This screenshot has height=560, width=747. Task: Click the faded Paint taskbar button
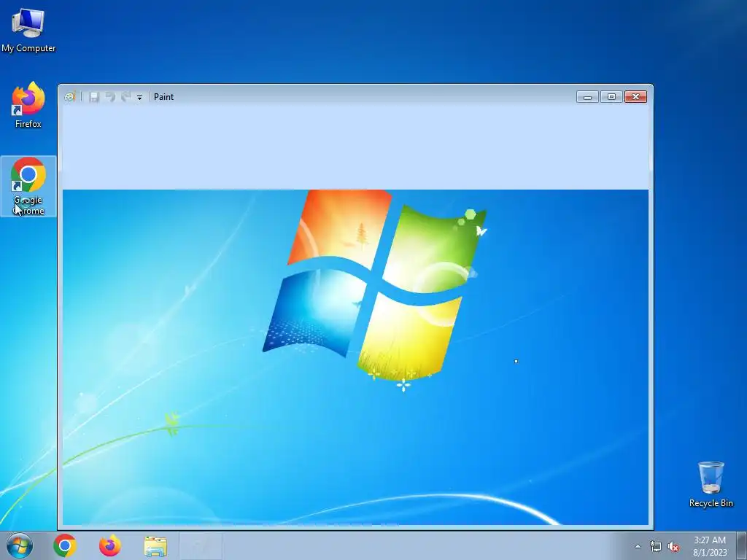tap(201, 545)
